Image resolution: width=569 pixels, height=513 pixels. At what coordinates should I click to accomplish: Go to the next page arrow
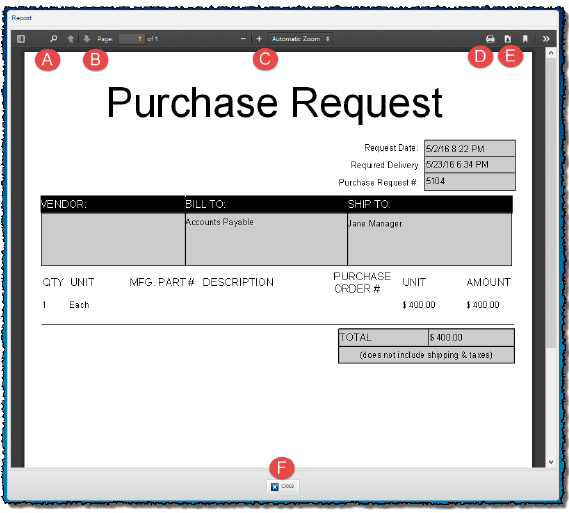coord(87,38)
